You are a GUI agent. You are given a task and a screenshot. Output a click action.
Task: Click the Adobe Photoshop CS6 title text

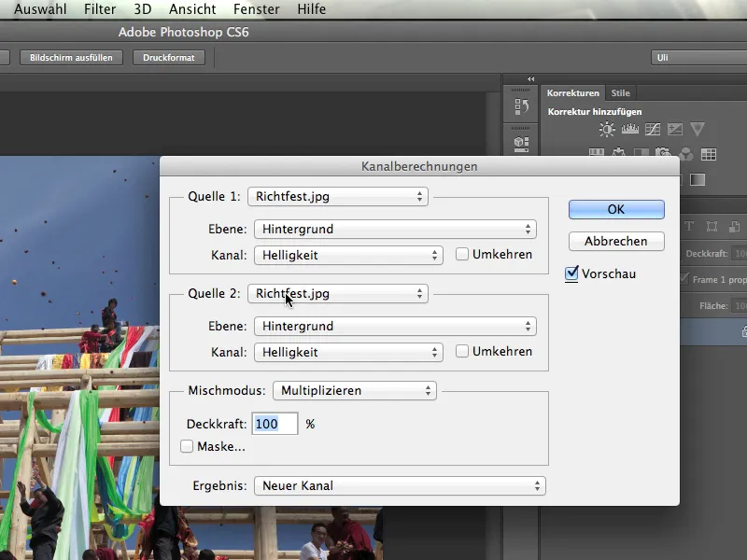tap(183, 32)
